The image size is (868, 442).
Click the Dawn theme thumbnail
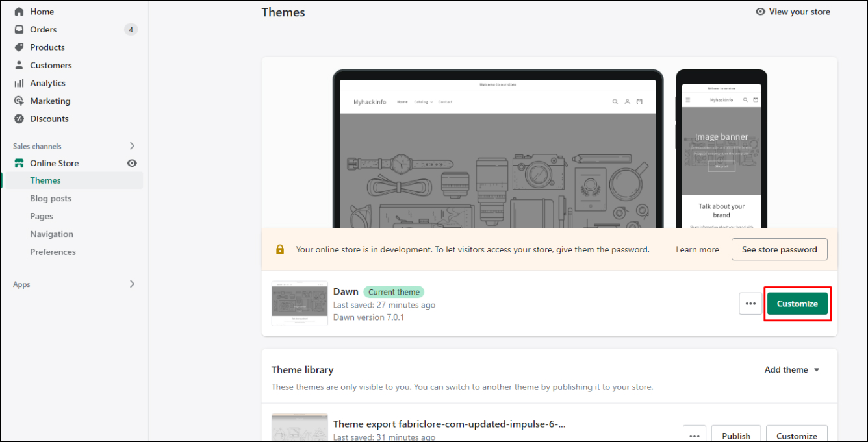point(300,303)
